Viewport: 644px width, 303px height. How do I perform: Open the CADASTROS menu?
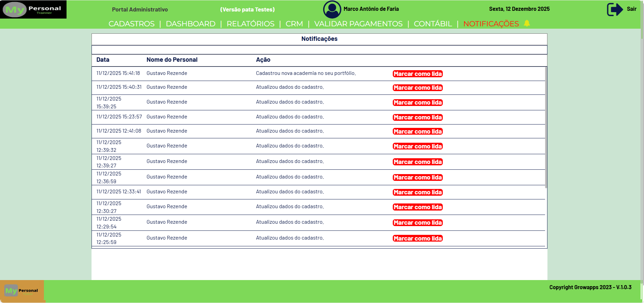(131, 24)
